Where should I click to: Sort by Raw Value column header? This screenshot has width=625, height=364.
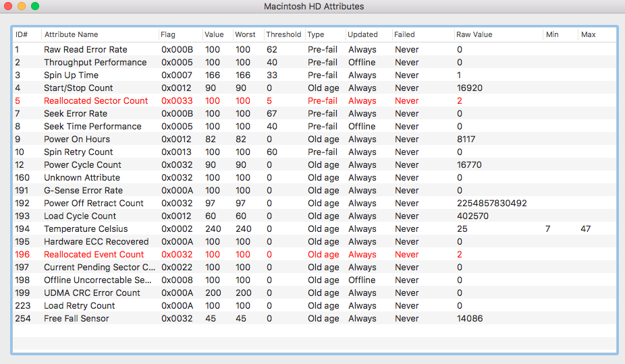click(498, 34)
